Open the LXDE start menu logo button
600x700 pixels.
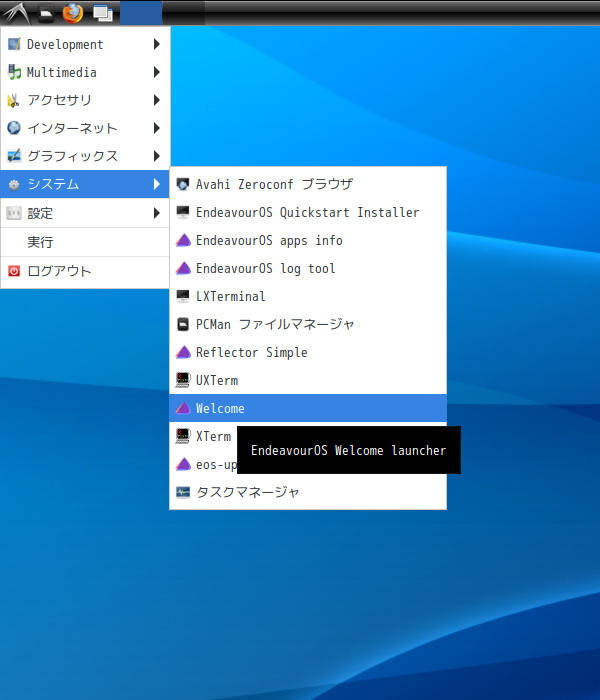click(16, 13)
